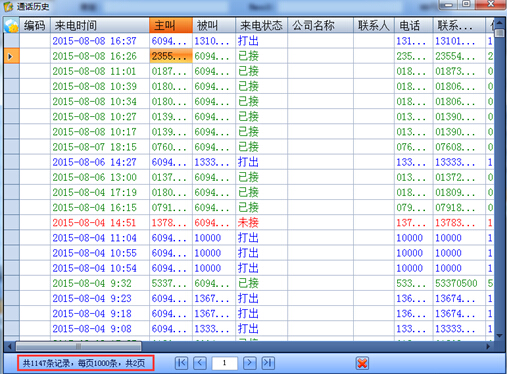Click the current row arrow indicator

coord(12,56)
